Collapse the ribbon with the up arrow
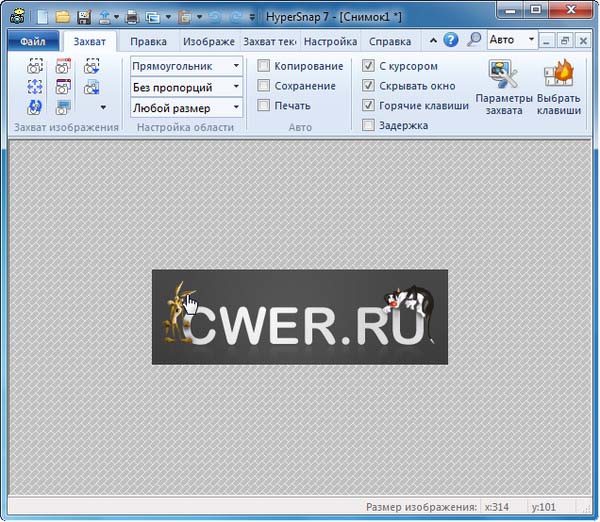Screen dimensions: 600x522 point(432,41)
